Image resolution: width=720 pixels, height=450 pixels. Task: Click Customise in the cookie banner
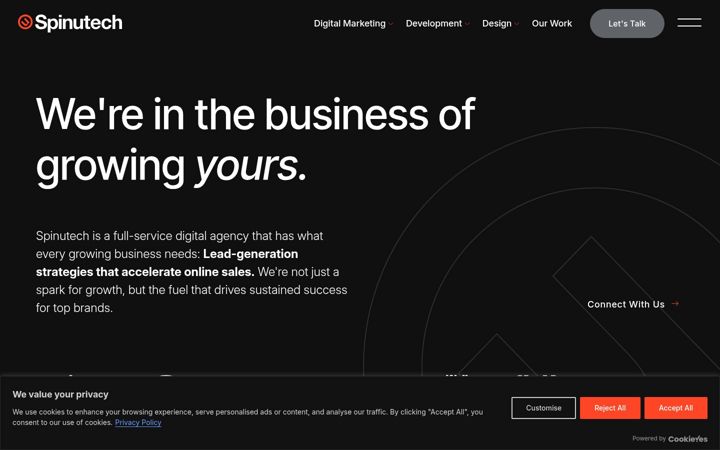tap(543, 408)
